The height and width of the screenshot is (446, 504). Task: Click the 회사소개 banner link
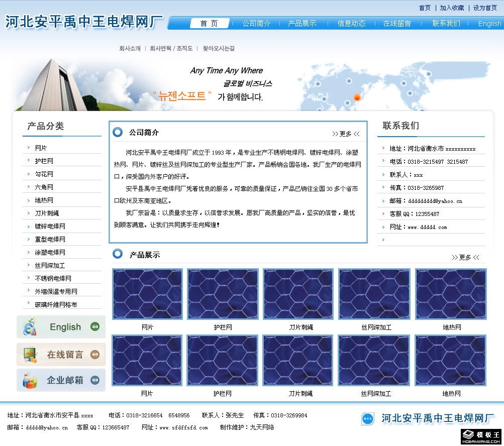click(130, 48)
